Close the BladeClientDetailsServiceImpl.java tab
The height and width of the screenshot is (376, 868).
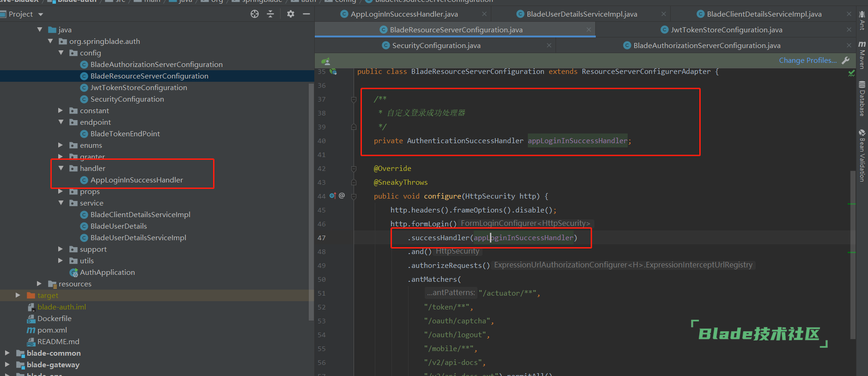(849, 14)
